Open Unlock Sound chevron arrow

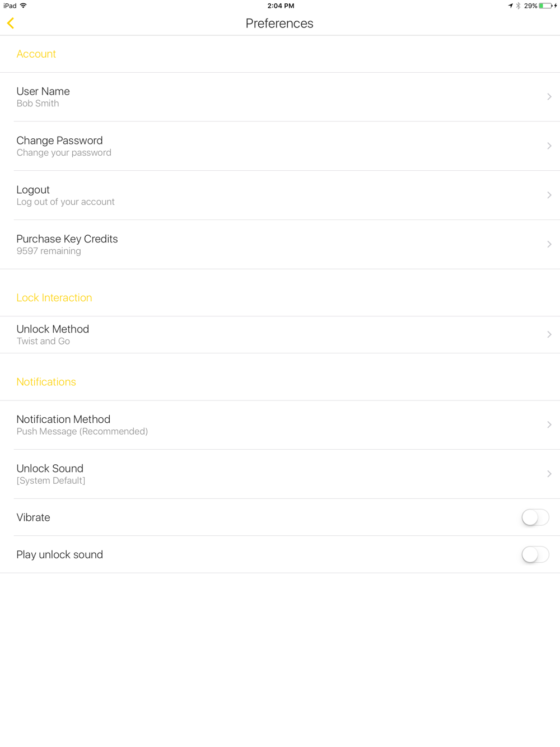[549, 474]
